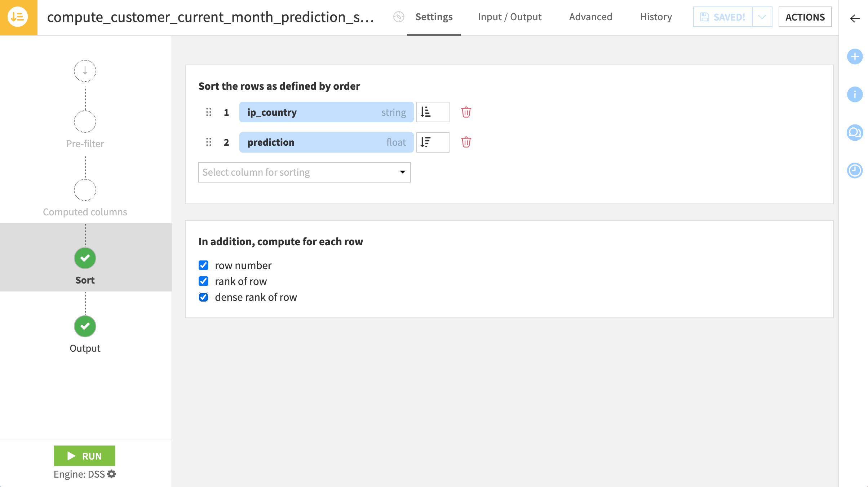Click the drag handle icon for ip_country row
Image resolution: width=868 pixels, height=487 pixels.
tap(209, 112)
